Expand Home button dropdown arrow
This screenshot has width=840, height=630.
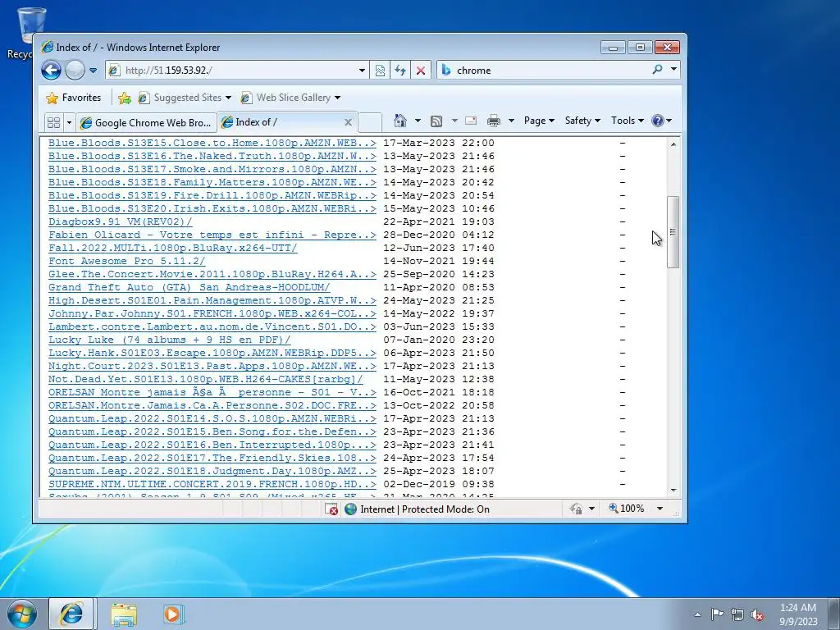click(x=418, y=121)
